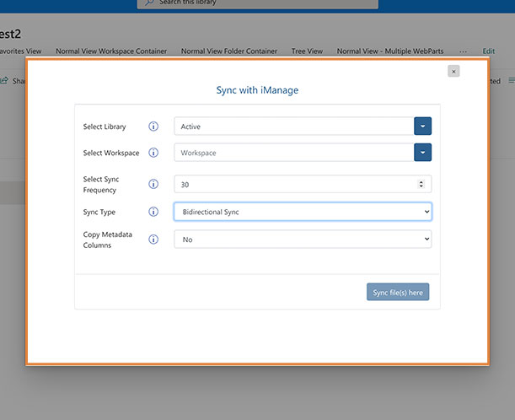Expand the Copy Metadata Columns dropdown showing No
This screenshot has width=515, height=420.
click(303, 240)
